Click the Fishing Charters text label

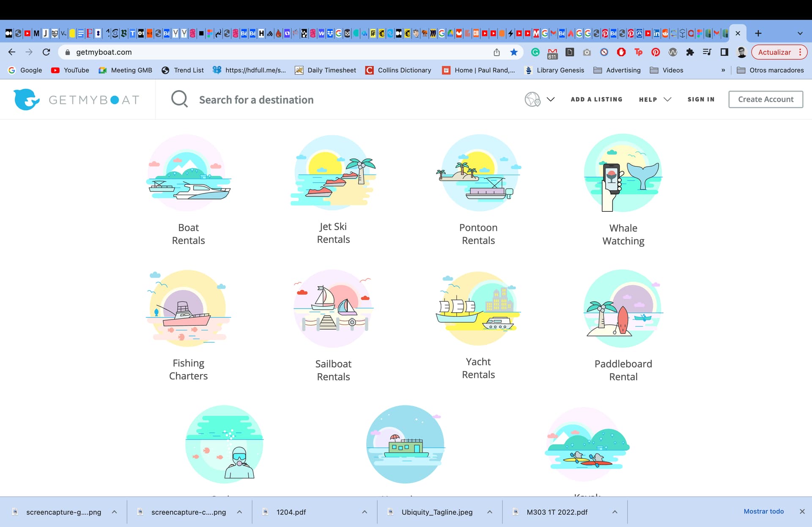[188, 369]
